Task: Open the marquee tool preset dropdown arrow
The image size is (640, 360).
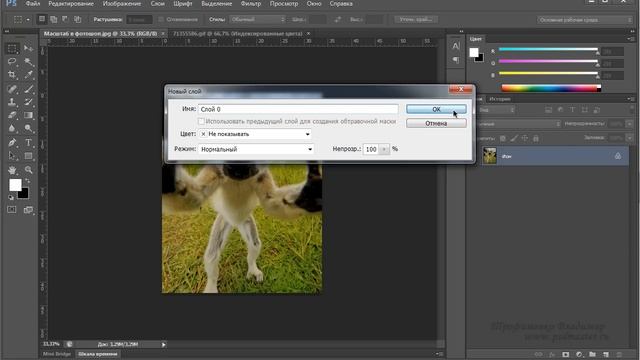Action: pyautogui.click(x=28, y=20)
